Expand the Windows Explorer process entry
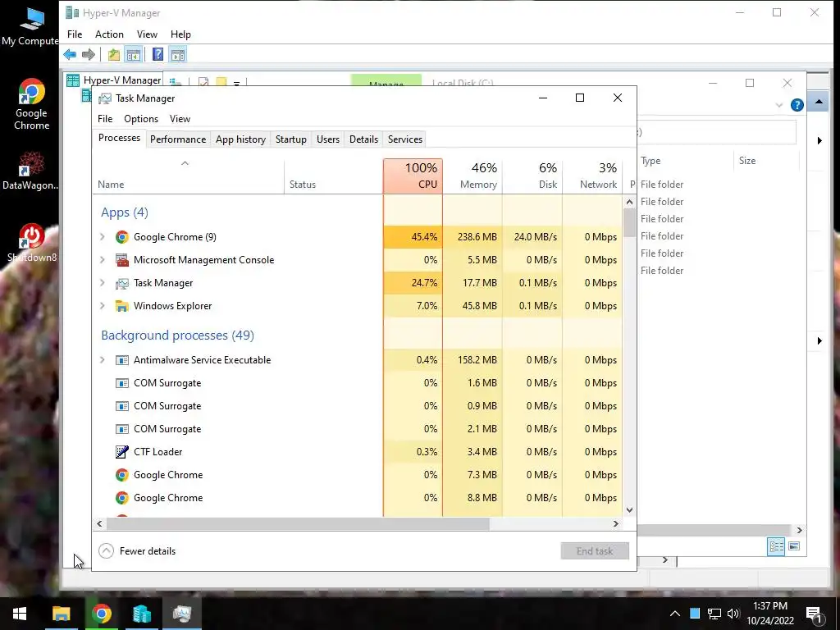 (103, 305)
